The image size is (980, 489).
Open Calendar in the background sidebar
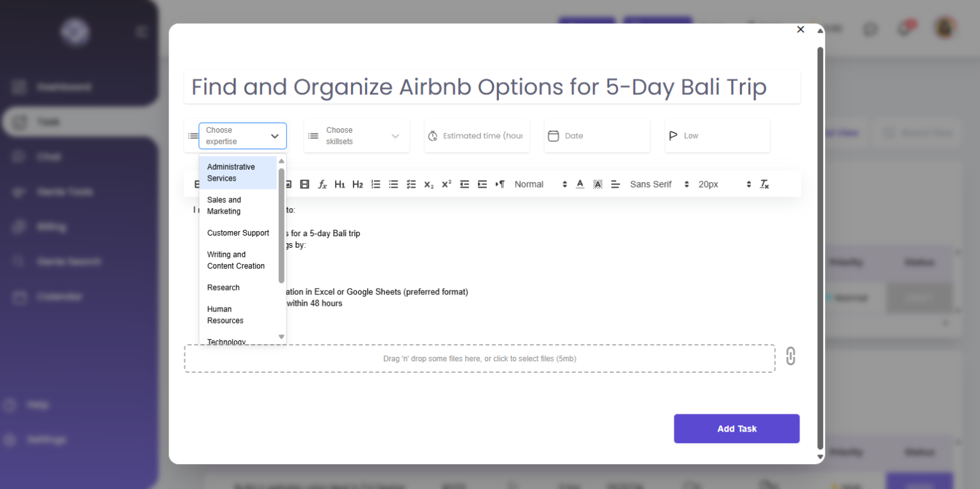coord(59,297)
